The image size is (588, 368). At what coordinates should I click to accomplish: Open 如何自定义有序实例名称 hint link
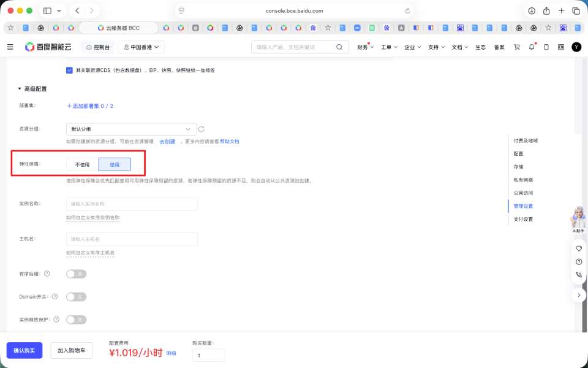coord(92,217)
